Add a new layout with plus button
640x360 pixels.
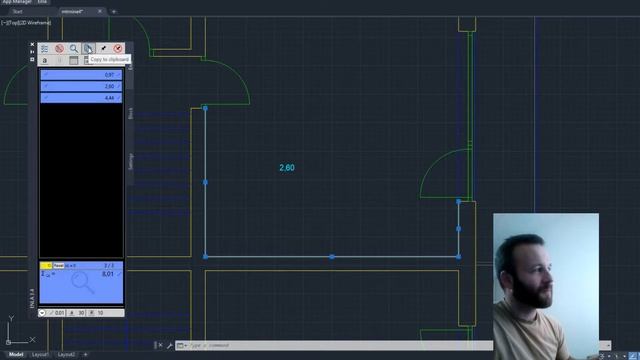pyautogui.click(x=85, y=355)
